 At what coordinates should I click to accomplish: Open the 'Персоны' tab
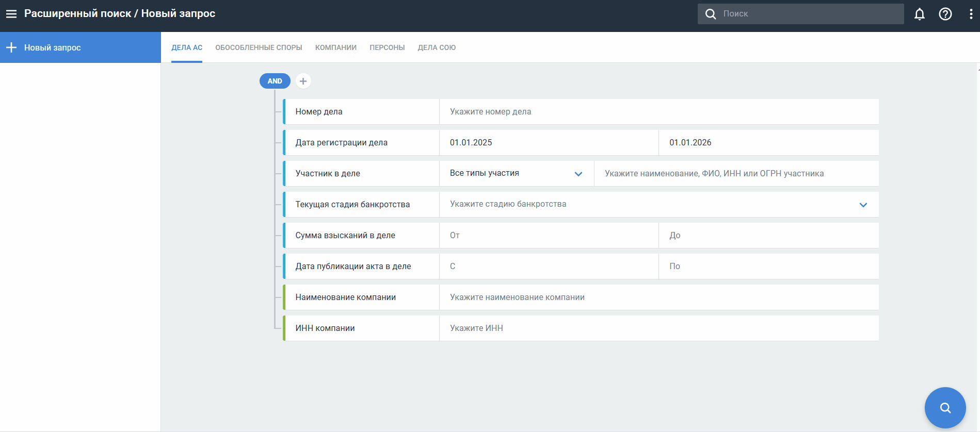click(387, 47)
